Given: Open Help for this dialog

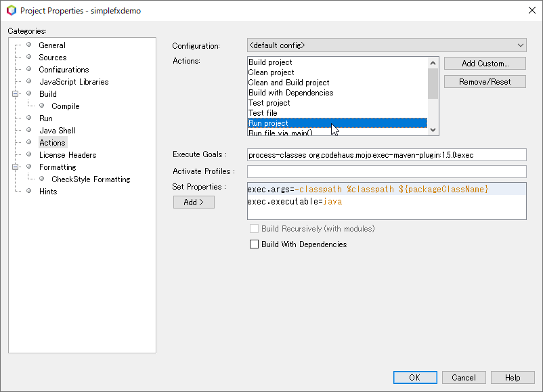Looking at the screenshot, I should click(x=513, y=378).
